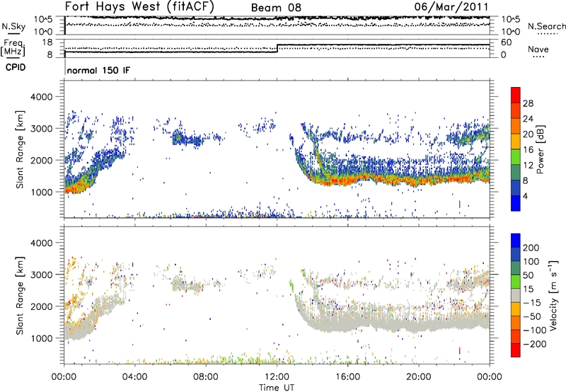Click the '20:00' time axis tick label

click(418, 377)
